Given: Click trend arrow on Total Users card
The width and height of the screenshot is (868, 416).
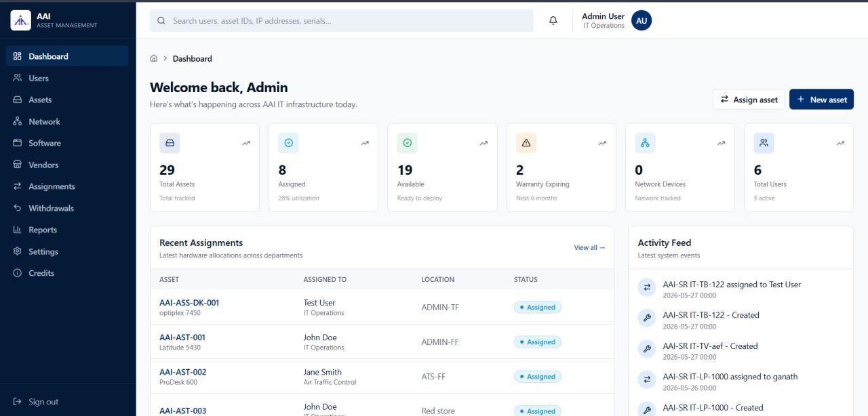Looking at the screenshot, I should (x=840, y=143).
